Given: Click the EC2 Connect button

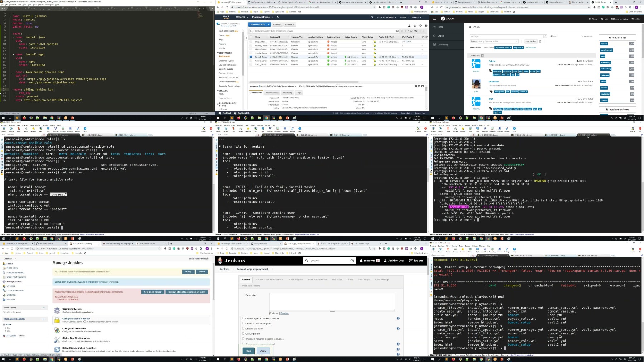Looking at the screenshot, I should 277,25.
